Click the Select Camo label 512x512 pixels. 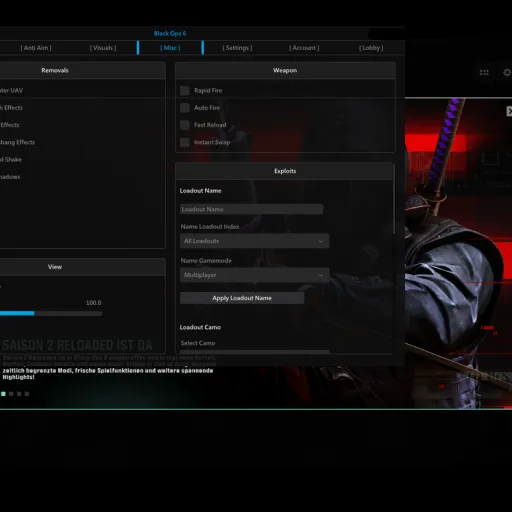(x=198, y=343)
